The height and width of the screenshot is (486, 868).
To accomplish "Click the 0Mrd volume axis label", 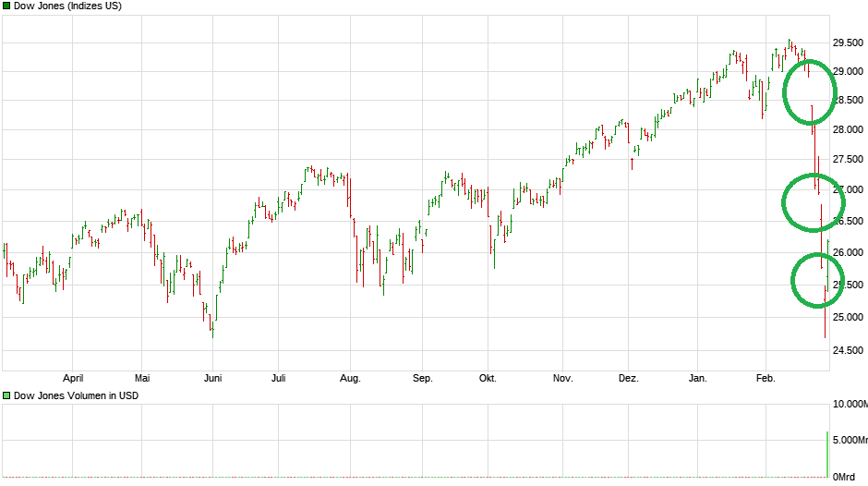I will pos(845,477).
